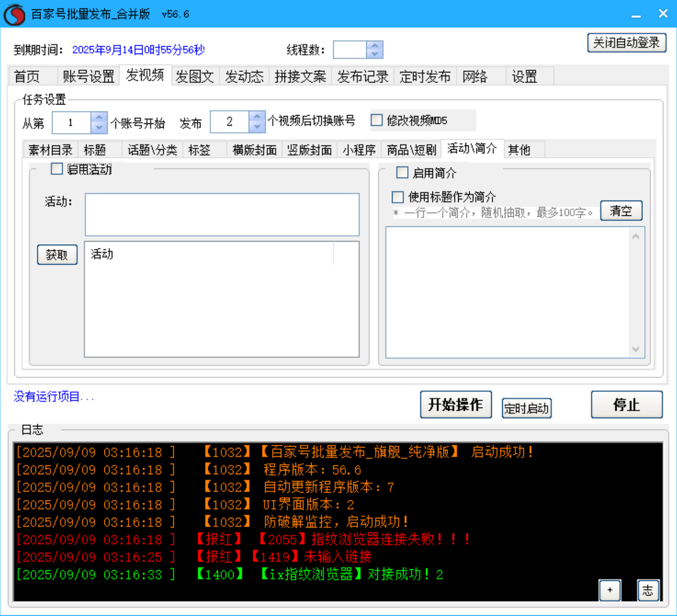Viewport: 677px width, 616px height.
Task: Click 获取 to fetch activities
Action: (57, 255)
